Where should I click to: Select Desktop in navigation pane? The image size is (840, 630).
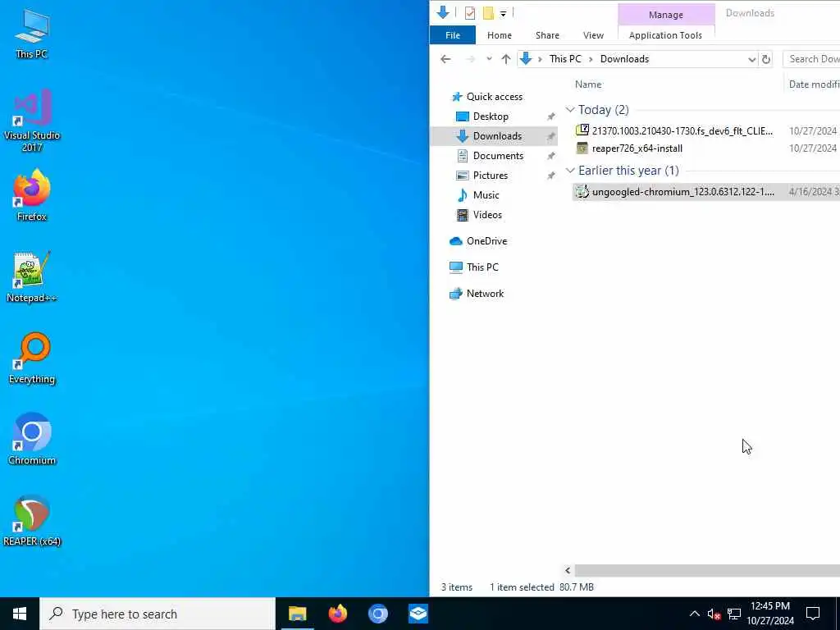491,116
